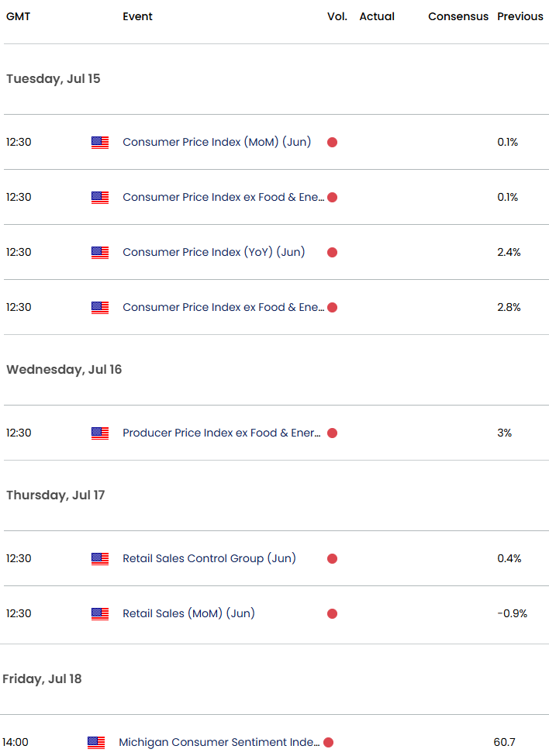Viewport: 549px width, 756px height.
Task: Click US flag beside Retail Sales Control Group
Action: click(x=100, y=559)
